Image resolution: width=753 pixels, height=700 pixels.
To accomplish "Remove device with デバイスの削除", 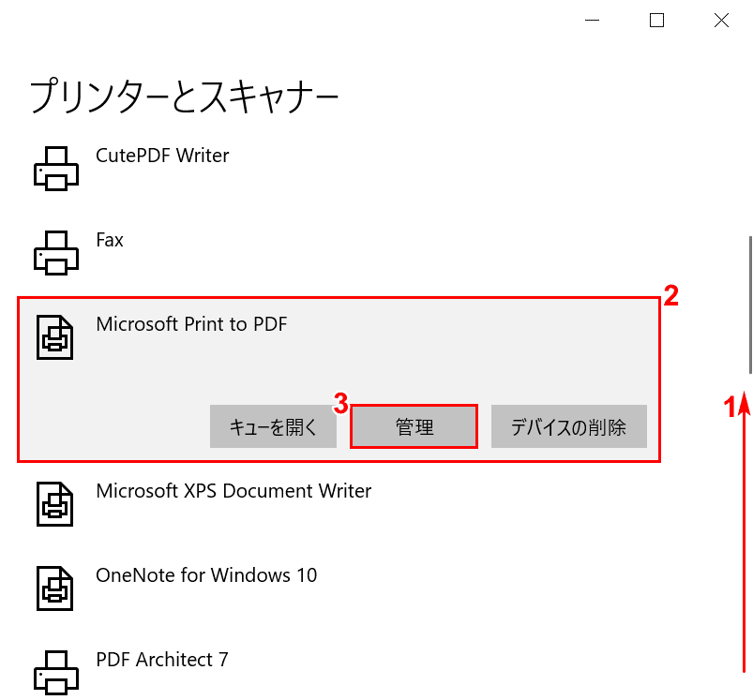I will (568, 426).
